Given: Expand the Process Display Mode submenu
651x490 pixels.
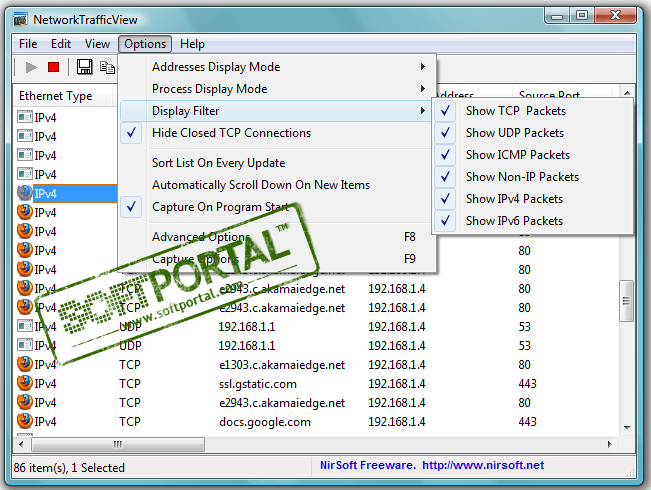Looking at the screenshot, I should tap(277, 88).
